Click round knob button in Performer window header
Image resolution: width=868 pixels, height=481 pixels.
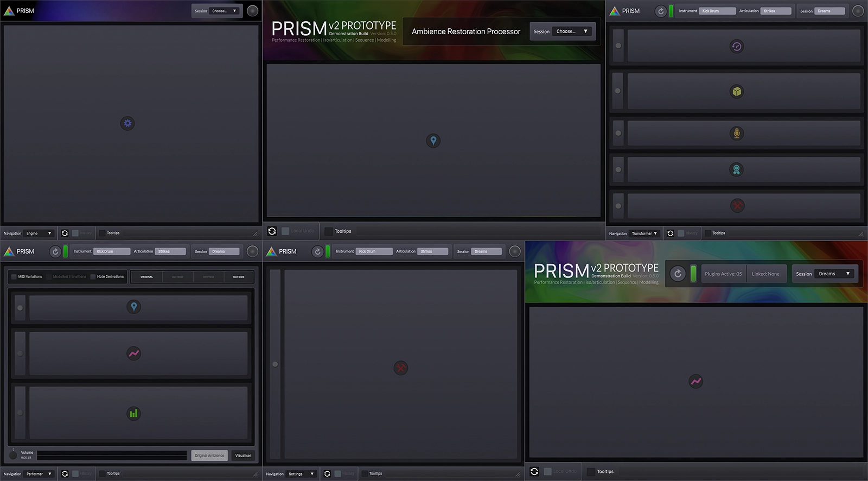point(252,251)
